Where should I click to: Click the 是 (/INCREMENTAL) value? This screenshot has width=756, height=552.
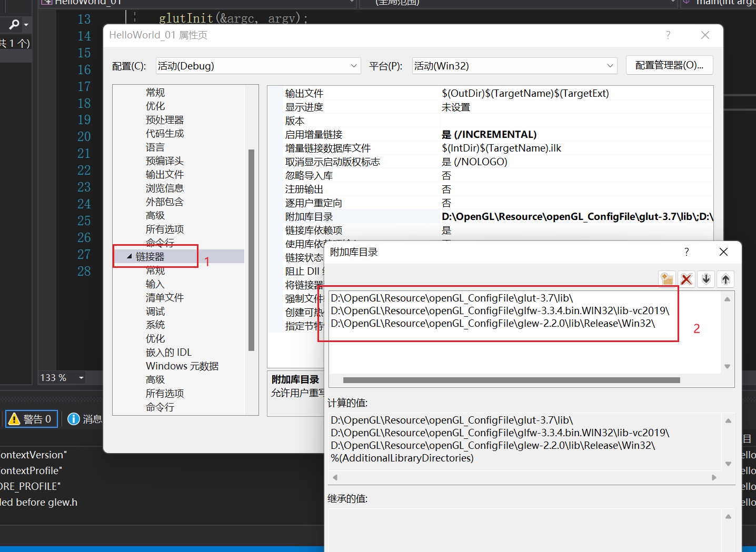click(489, 135)
